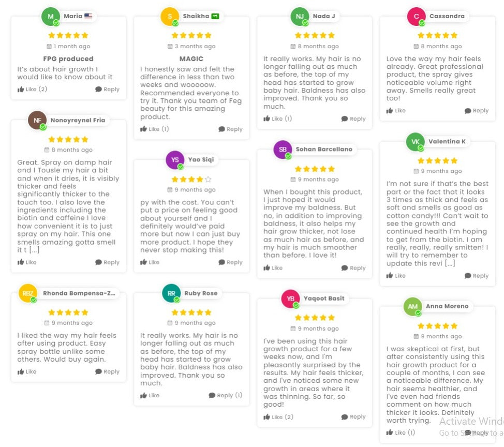Reply to Yao Siqi's review

point(230,262)
